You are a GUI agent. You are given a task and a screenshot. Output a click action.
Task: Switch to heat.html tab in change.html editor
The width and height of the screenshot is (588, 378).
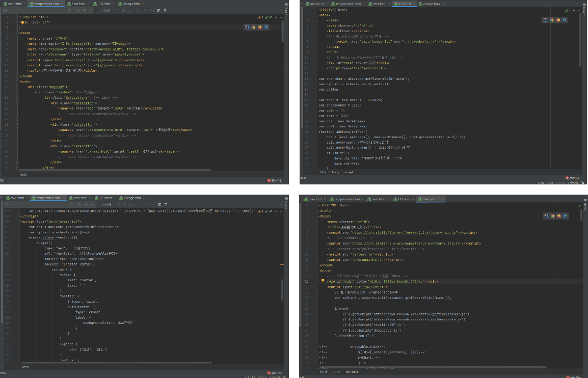click(379, 199)
